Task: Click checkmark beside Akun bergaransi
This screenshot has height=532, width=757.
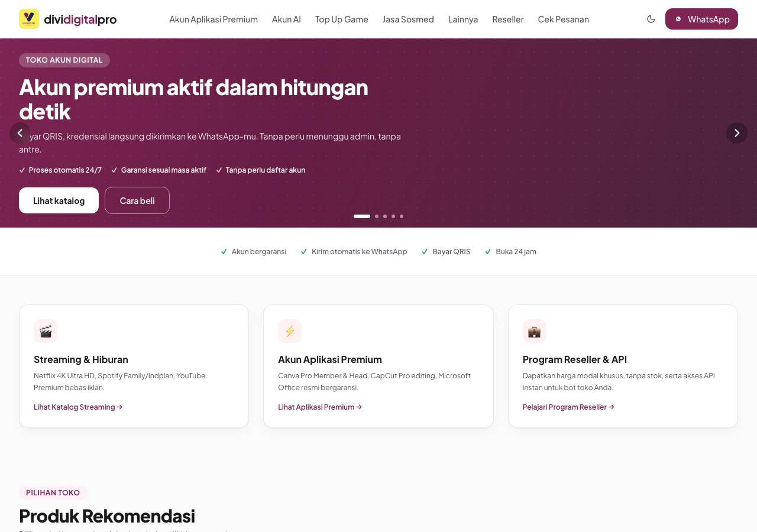Action: (224, 252)
